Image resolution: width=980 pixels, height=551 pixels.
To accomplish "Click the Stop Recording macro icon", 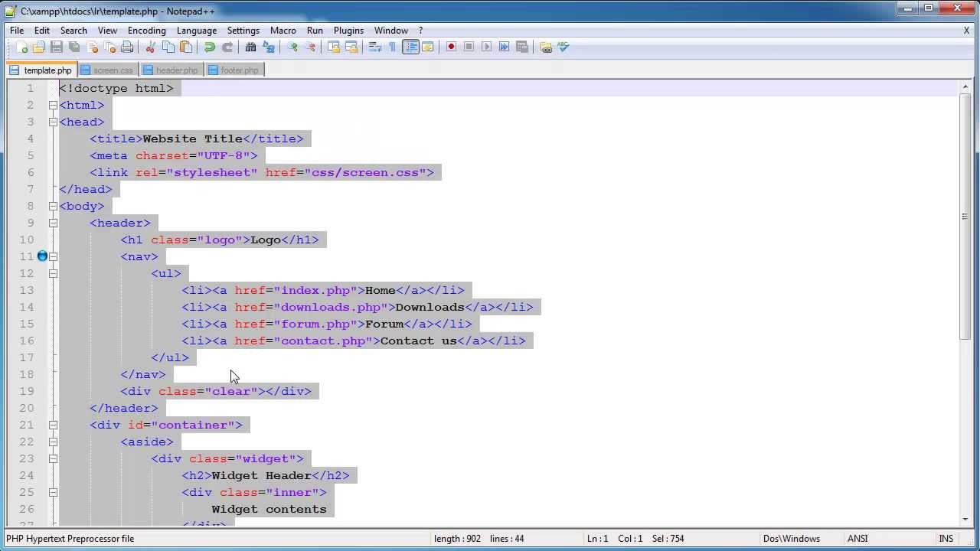I will pyautogui.click(x=469, y=47).
